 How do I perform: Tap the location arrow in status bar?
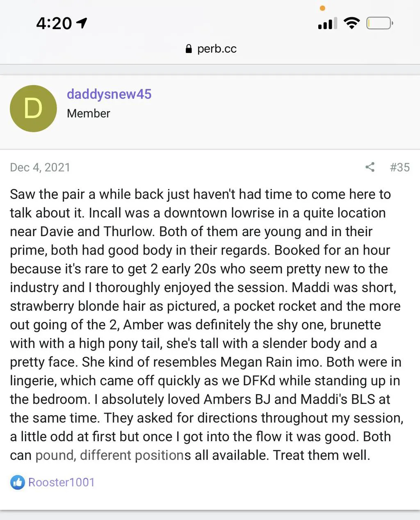82,23
